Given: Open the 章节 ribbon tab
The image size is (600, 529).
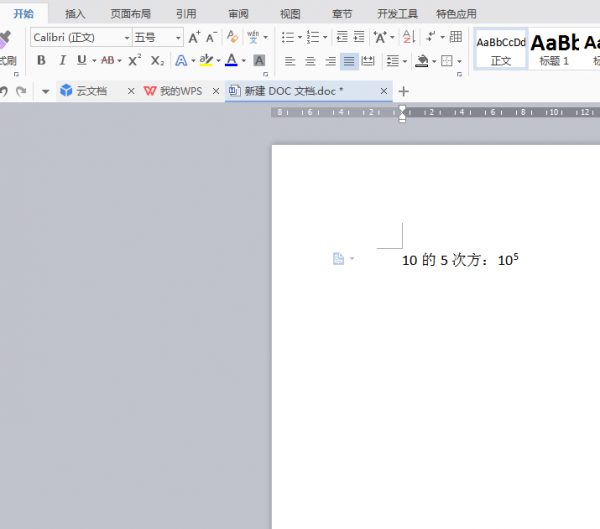Looking at the screenshot, I should click(x=342, y=14).
